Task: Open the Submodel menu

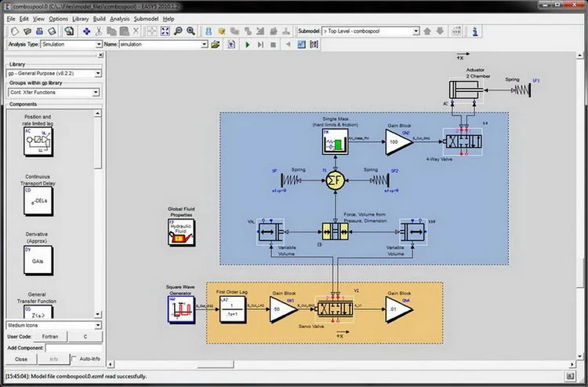Action: coord(146,19)
